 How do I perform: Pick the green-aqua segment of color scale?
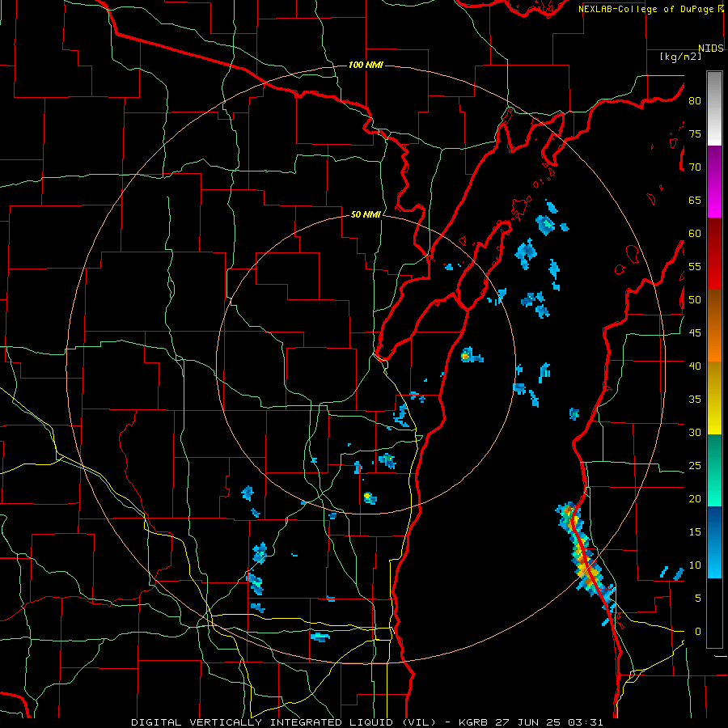[x=714, y=470]
